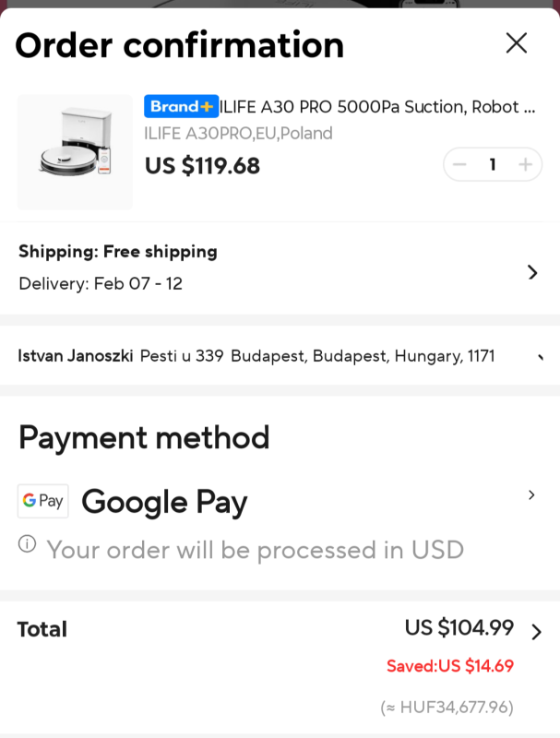Open the Free shipping details row

[118, 252]
